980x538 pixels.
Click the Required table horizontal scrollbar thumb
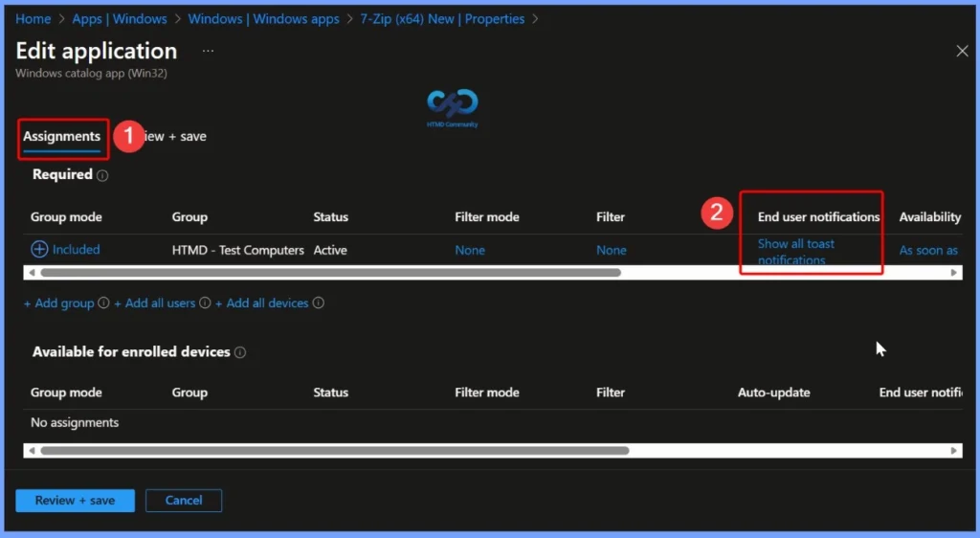330,273
